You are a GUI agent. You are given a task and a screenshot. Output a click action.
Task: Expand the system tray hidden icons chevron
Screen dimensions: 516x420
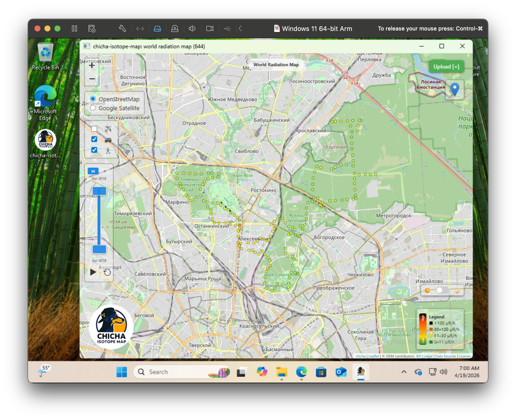click(404, 372)
